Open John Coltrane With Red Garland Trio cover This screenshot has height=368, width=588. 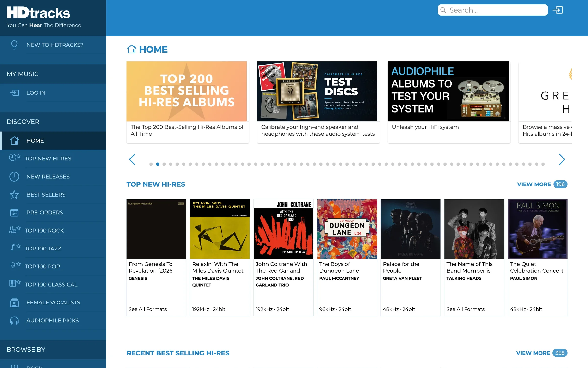click(283, 229)
